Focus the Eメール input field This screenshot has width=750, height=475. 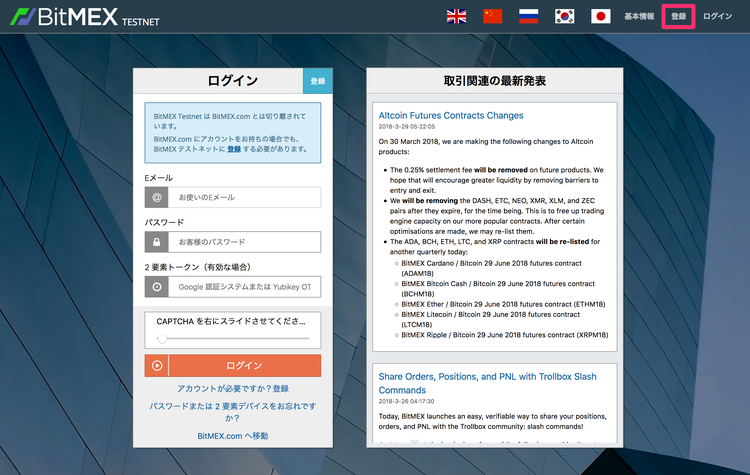[x=244, y=197]
